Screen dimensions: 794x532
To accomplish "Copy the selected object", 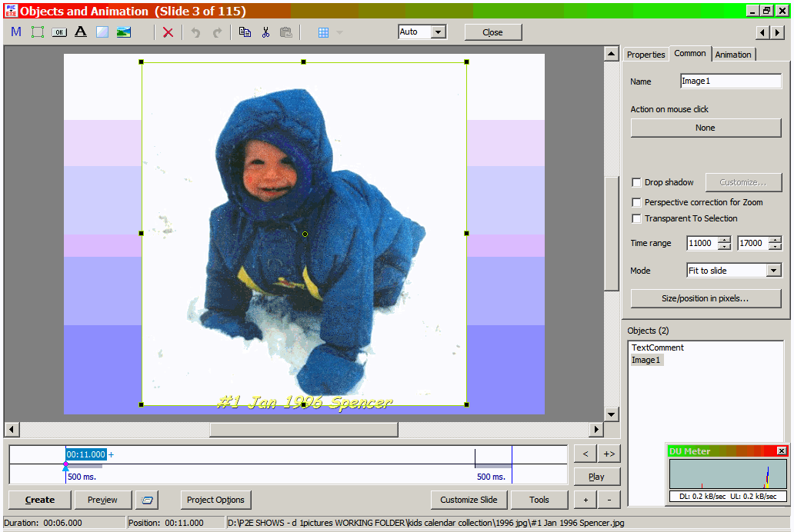I will tap(245, 32).
